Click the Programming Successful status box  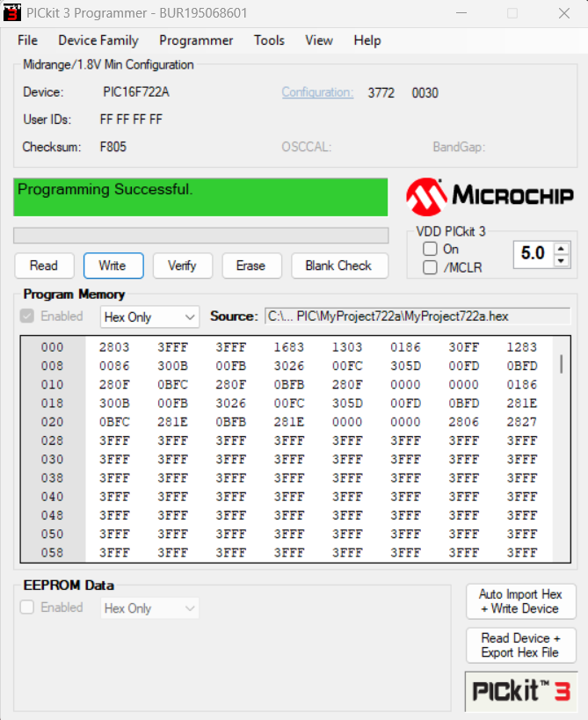point(200,197)
